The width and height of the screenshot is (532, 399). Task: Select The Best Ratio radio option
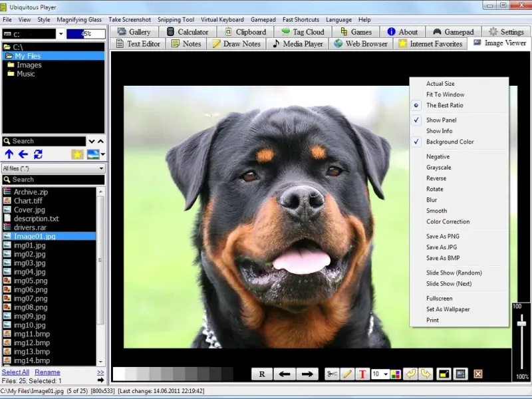pos(444,105)
